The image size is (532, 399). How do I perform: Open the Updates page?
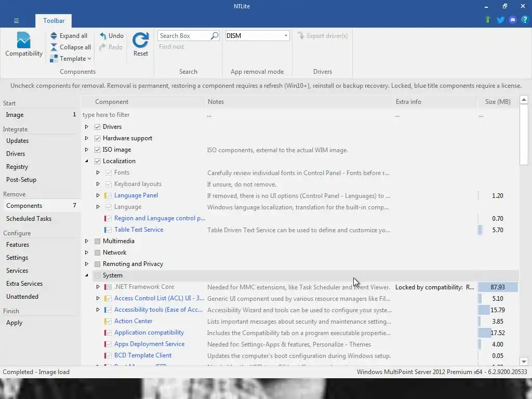(40, 141)
